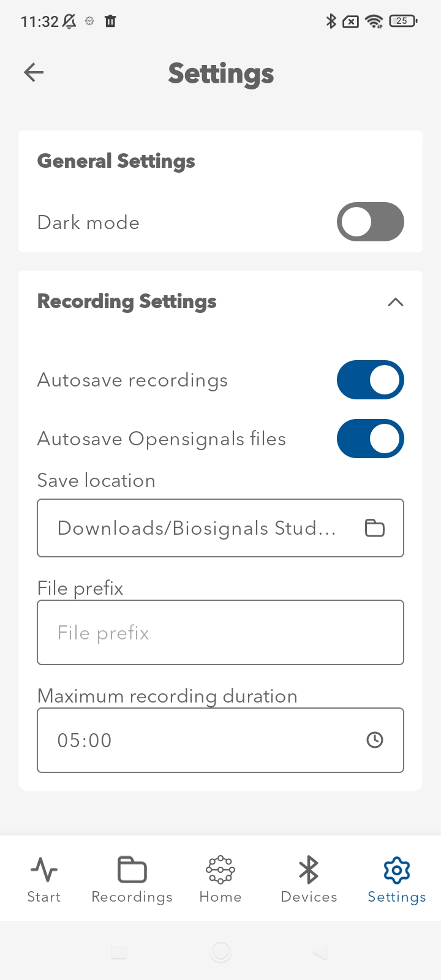Select the Devices Bluetooth icon
This screenshot has height=980, width=441.
[309, 869]
